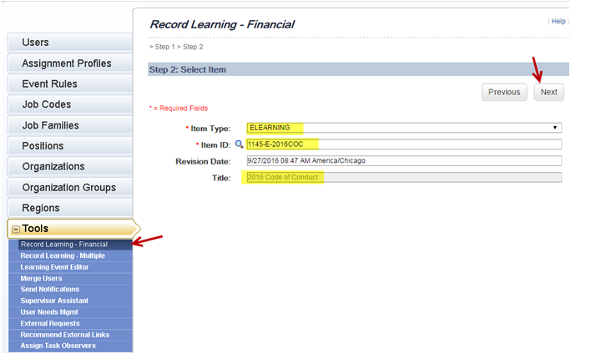Open the Positions menu
Viewport: 596px width, 364px height.
point(70,145)
